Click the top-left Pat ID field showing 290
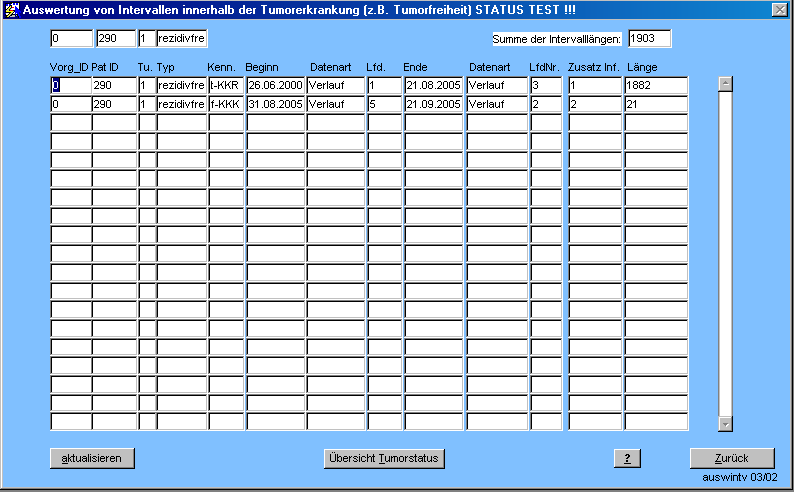Viewport: 794px width, 492px height. 114,39
